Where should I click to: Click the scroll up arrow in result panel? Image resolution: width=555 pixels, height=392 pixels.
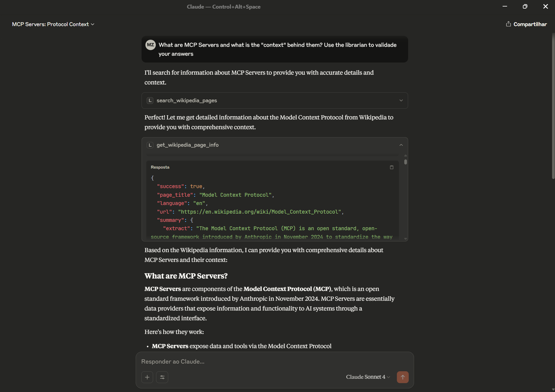(405, 155)
